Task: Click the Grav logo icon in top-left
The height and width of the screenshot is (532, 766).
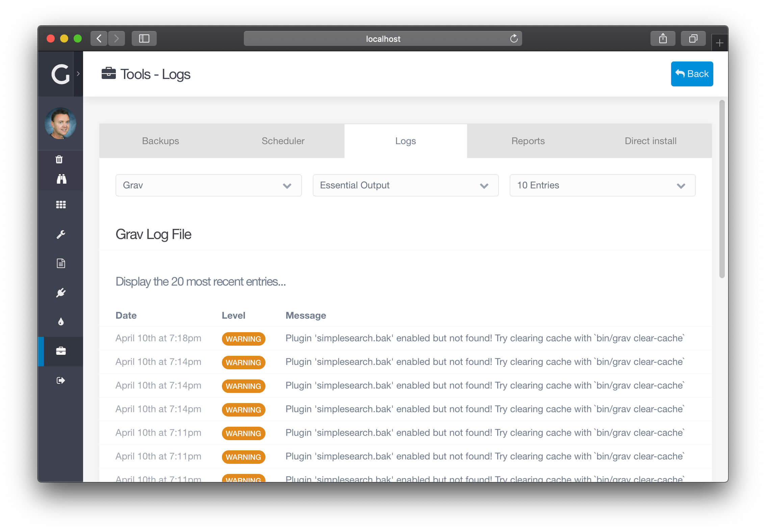Action: tap(59, 73)
